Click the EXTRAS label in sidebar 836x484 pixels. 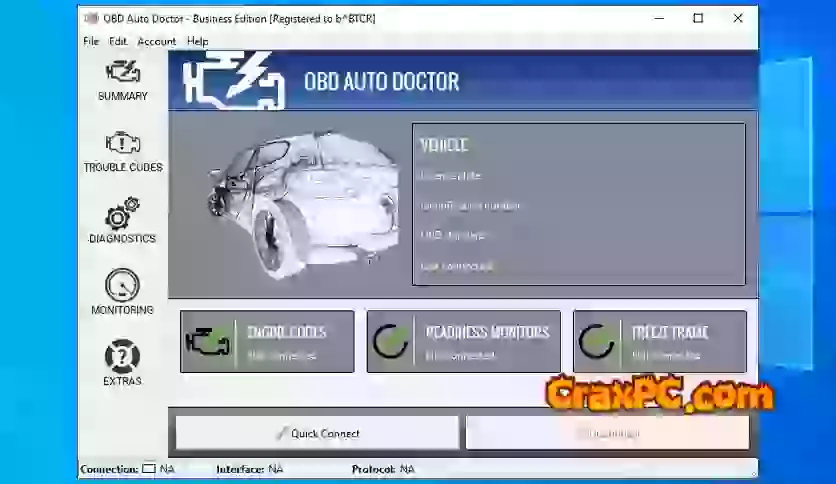click(x=122, y=381)
